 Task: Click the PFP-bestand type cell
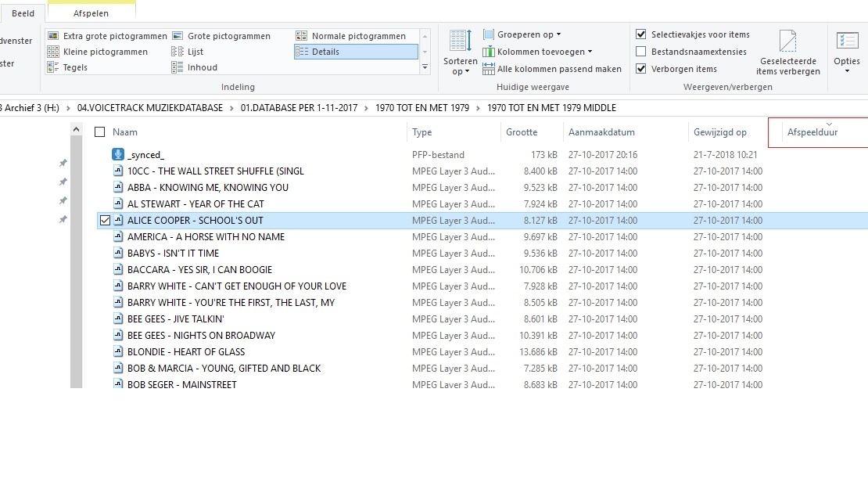(x=438, y=154)
